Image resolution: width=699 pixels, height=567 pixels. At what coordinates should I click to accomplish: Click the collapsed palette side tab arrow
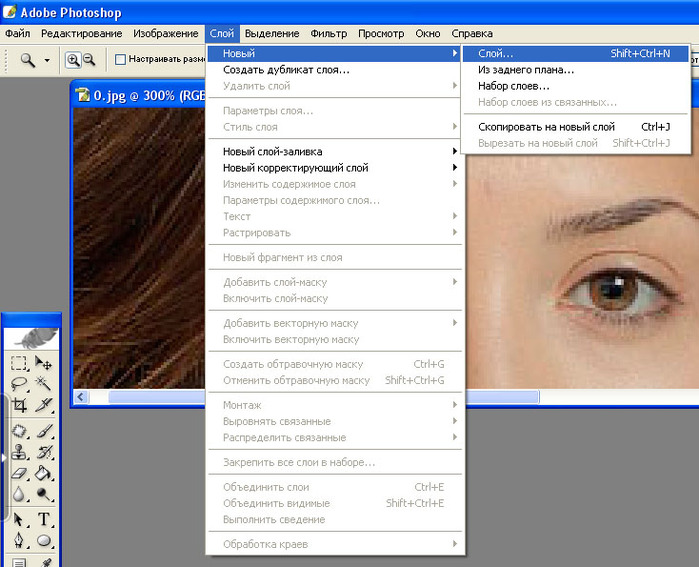4,456
